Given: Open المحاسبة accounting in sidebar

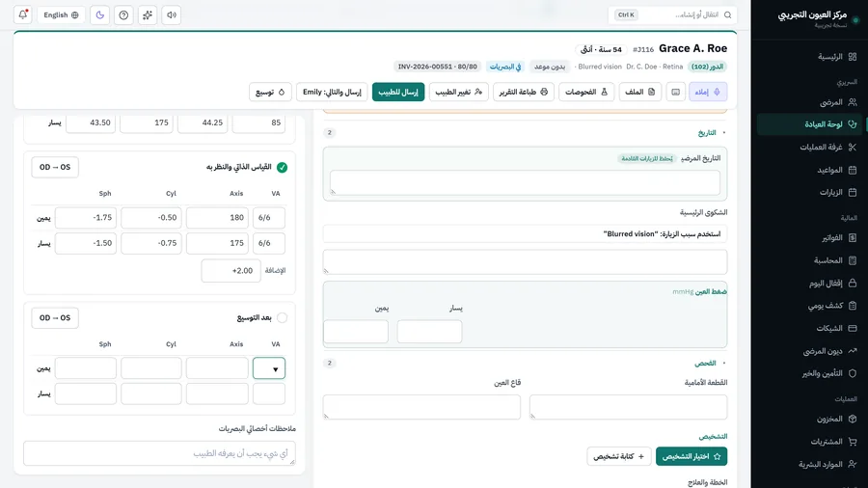Looking at the screenshot, I should coord(809,260).
